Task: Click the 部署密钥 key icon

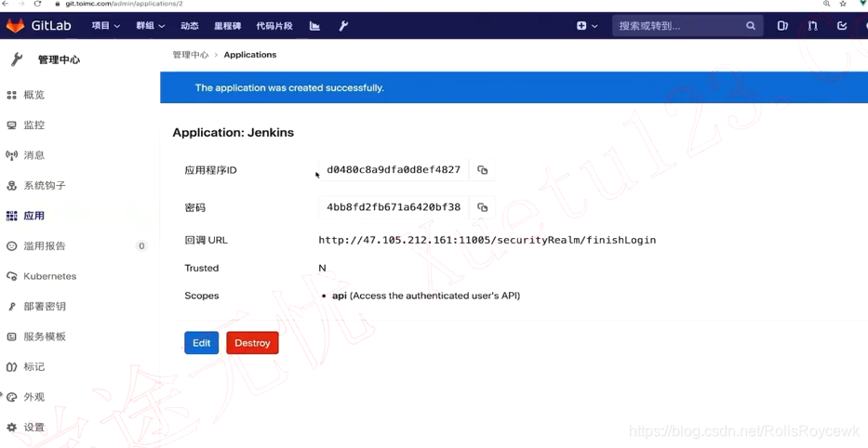Action: pyautogui.click(x=11, y=307)
